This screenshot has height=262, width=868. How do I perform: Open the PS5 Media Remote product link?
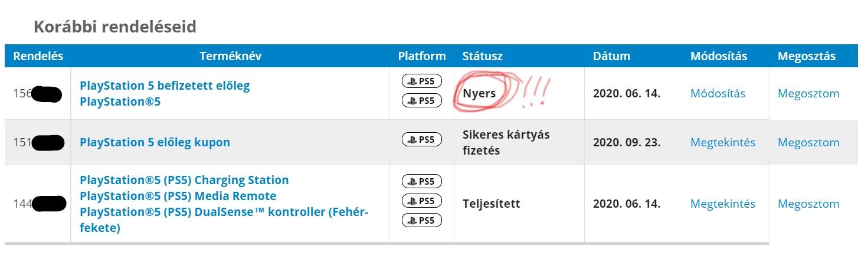[178, 196]
